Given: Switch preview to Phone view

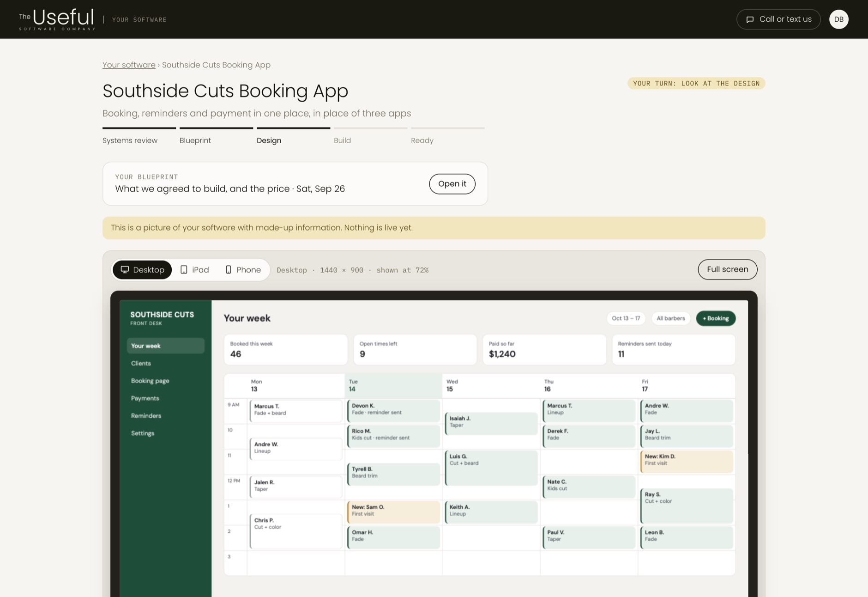Looking at the screenshot, I should (243, 270).
